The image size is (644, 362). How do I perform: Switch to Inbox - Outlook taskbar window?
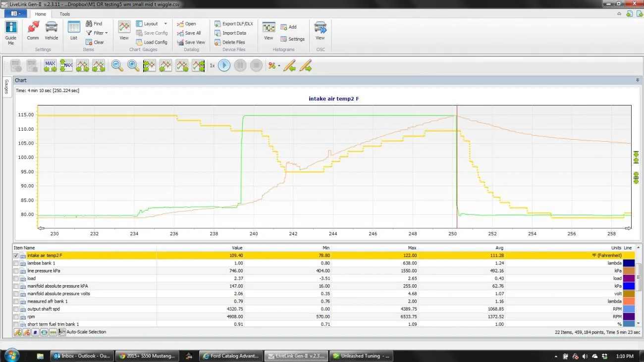point(83,356)
